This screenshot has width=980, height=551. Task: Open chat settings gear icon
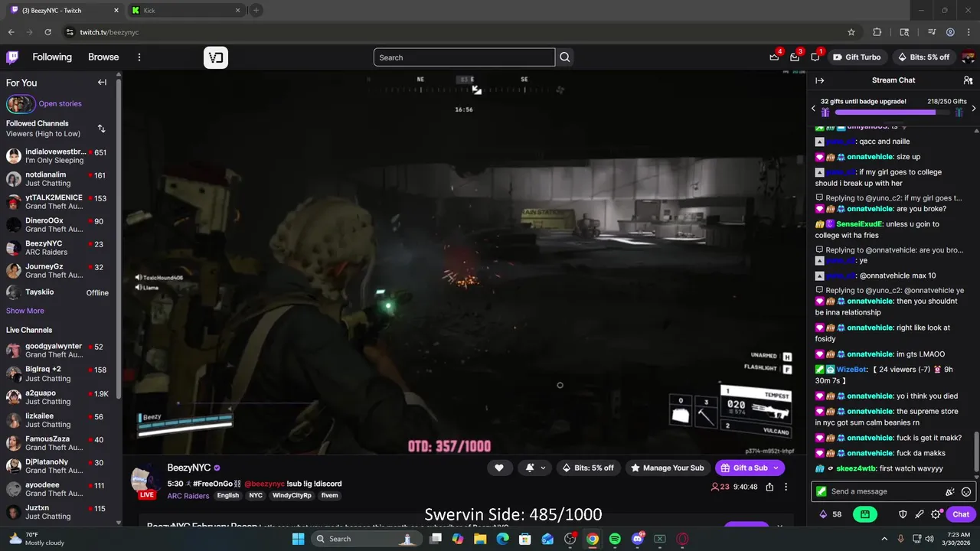(936, 514)
